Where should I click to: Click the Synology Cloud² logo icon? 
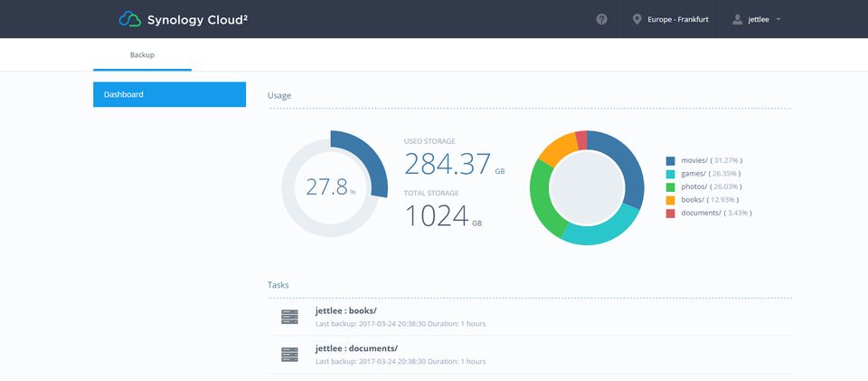[129, 19]
